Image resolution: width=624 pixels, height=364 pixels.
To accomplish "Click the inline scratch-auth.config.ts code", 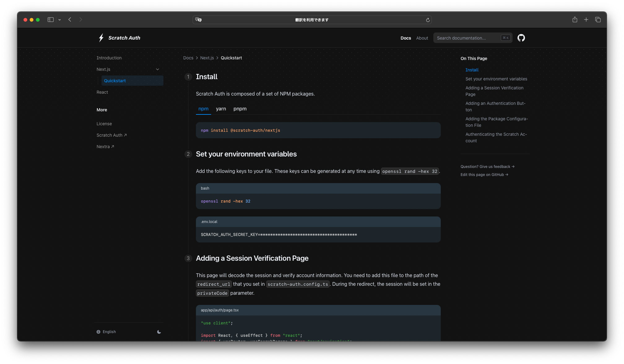I will point(298,284).
